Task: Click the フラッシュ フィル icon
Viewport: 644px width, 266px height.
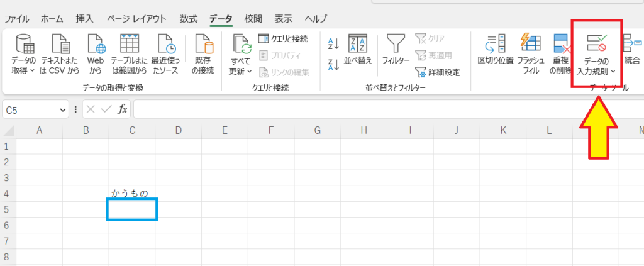Action: [530, 44]
